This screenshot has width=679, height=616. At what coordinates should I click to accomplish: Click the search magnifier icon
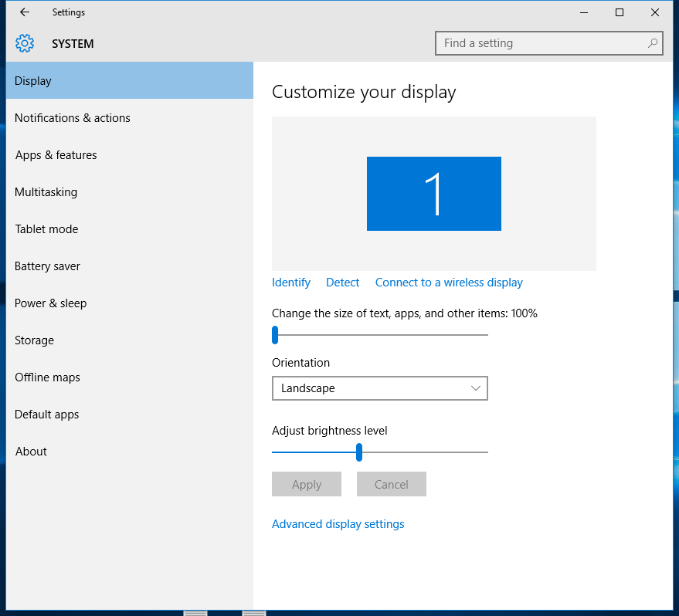click(653, 43)
